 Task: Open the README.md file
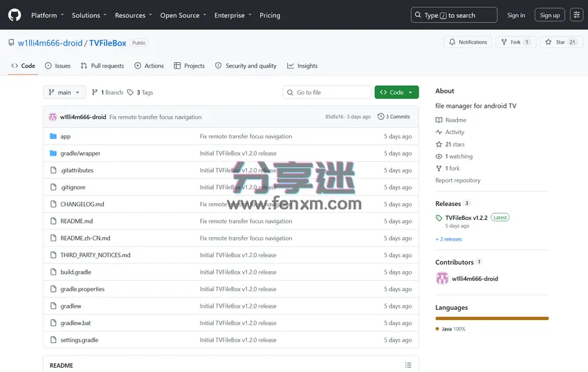[x=77, y=221]
